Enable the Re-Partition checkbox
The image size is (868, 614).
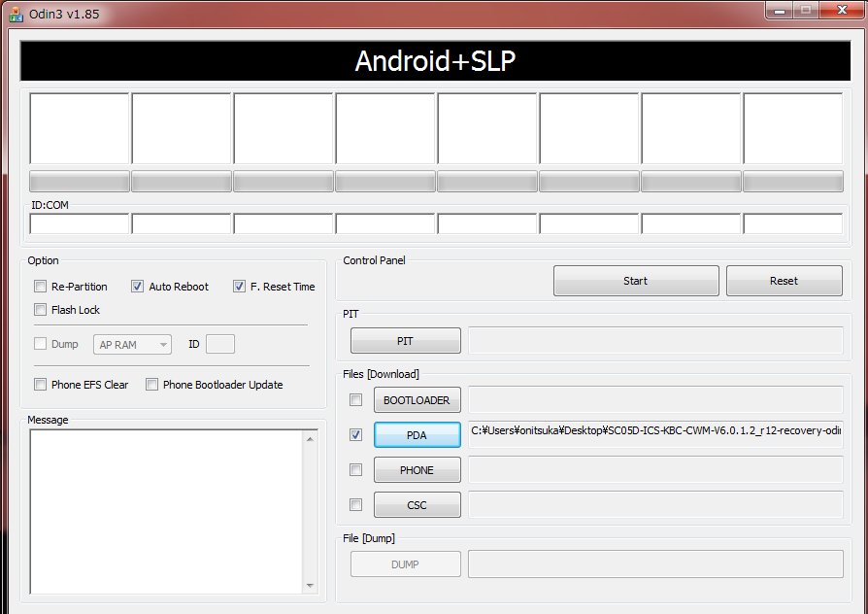pyautogui.click(x=41, y=287)
